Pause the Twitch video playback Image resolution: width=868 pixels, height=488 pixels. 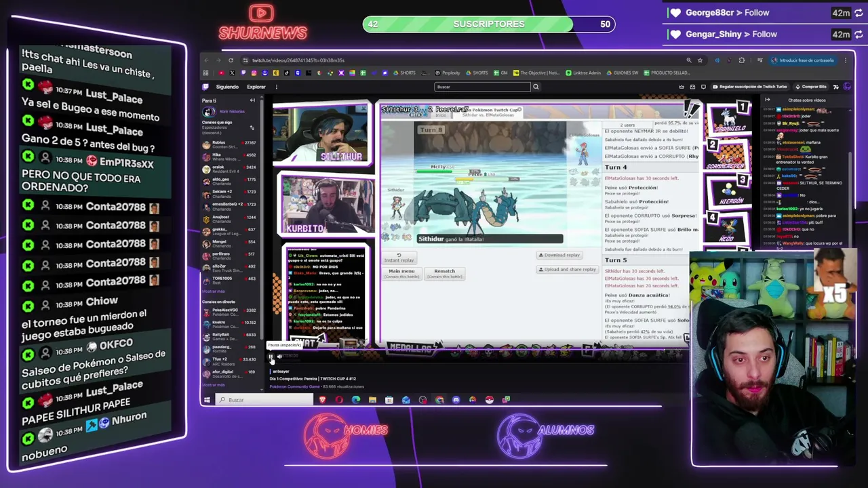pos(271,356)
